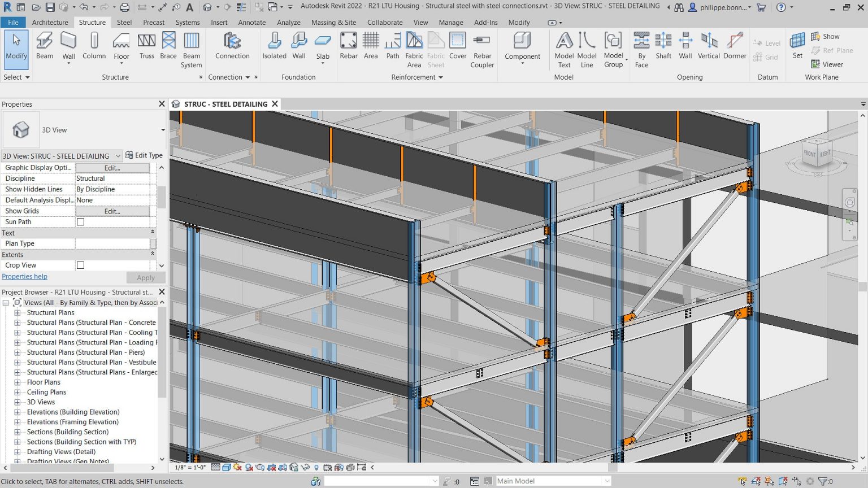
Task: Activate the Beam tool
Action: (44, 45)
